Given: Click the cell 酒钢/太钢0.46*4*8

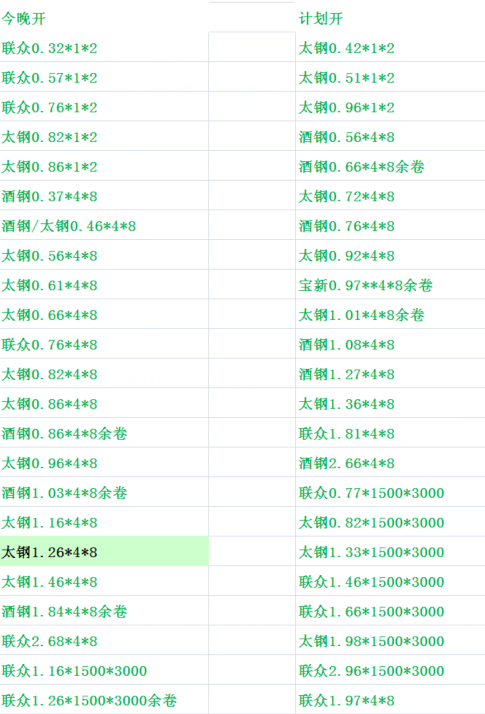Looking at the screenshot, I should [x=104, y=225].
